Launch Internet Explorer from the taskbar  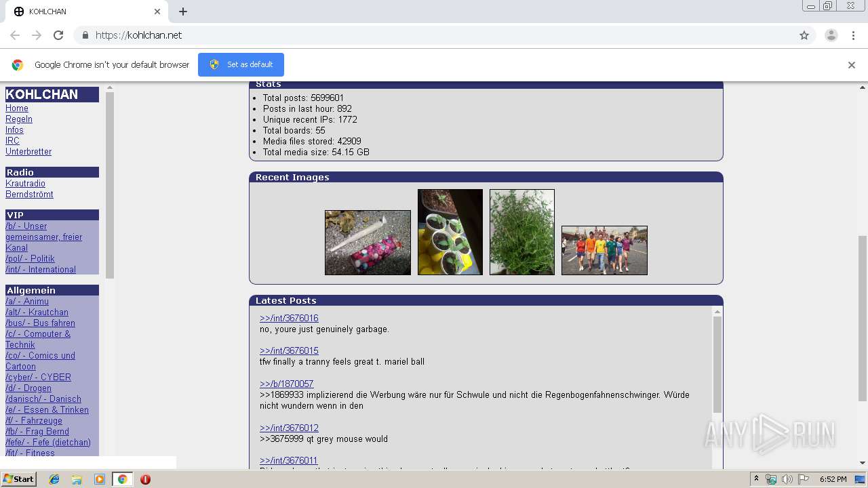click(x=54, y=479)
